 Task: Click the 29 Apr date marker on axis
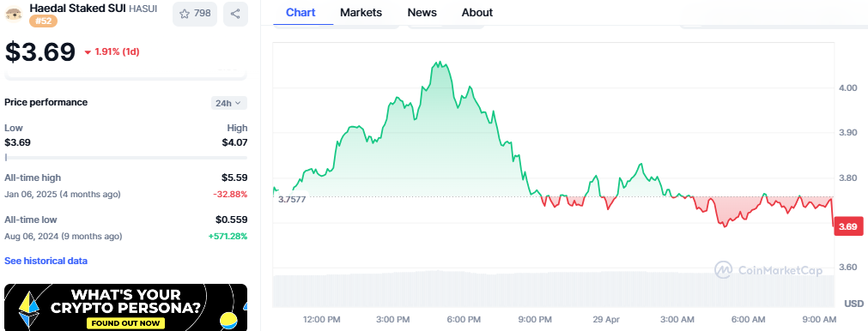(604, 319)
